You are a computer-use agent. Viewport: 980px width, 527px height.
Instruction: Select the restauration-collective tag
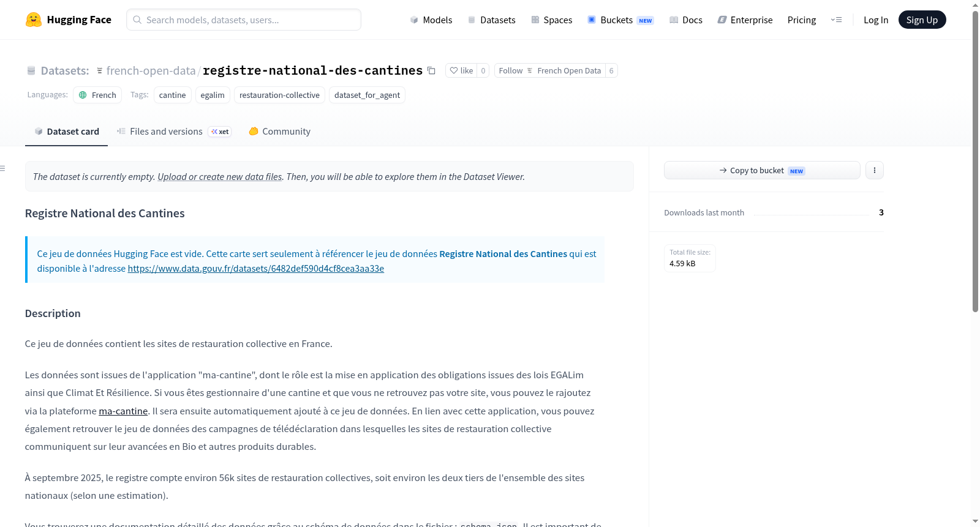279,95
